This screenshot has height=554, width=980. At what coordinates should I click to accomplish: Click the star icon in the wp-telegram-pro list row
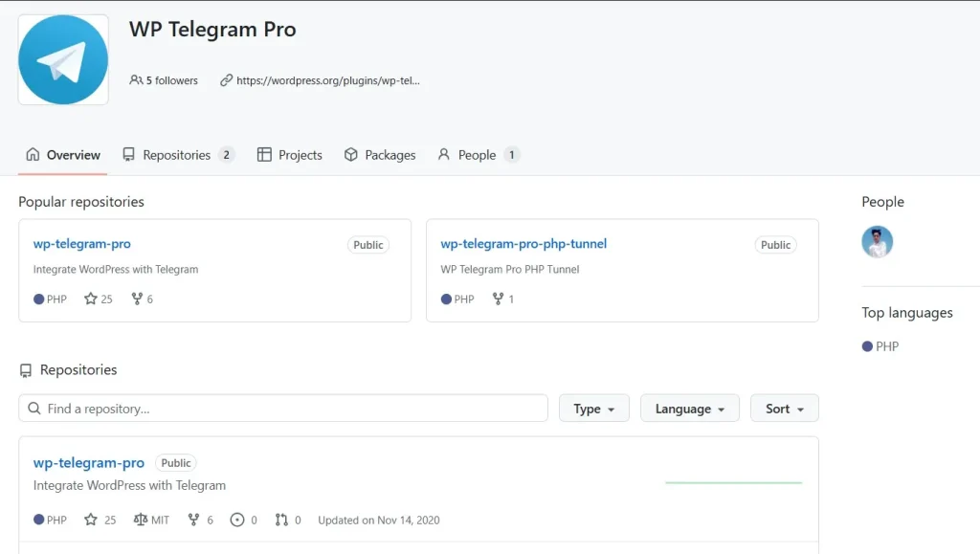coord(91,520)
